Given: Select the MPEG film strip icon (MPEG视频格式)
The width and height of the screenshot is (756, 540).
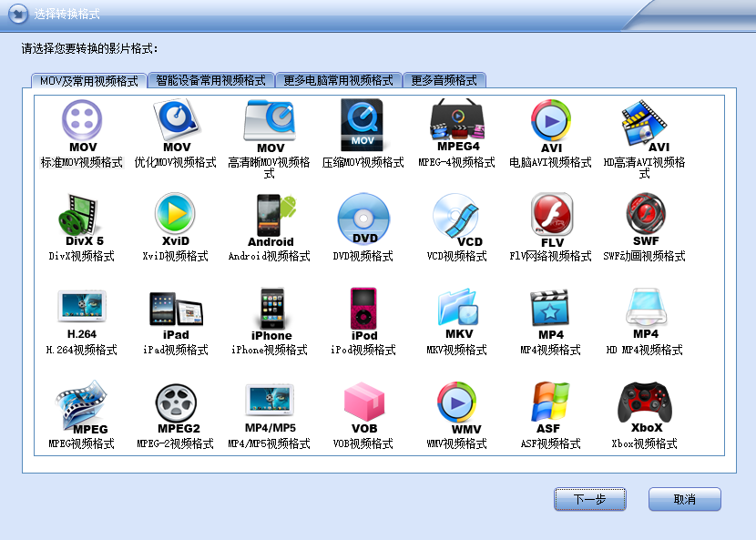Looking at the screenshot, I should click(82, 407).
